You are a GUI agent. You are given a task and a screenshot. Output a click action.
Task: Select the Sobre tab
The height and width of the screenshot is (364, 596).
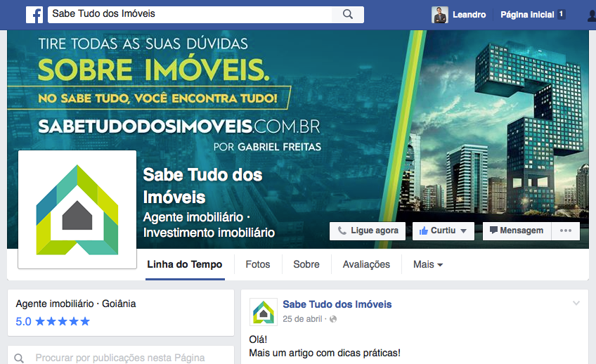(306, 264)
